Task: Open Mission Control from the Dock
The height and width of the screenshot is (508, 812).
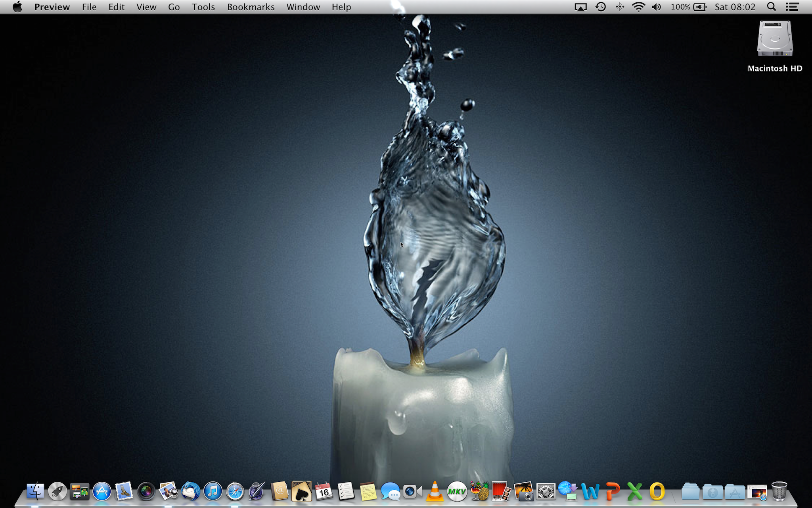Action: pyautogui.click(x=79, y=491)
